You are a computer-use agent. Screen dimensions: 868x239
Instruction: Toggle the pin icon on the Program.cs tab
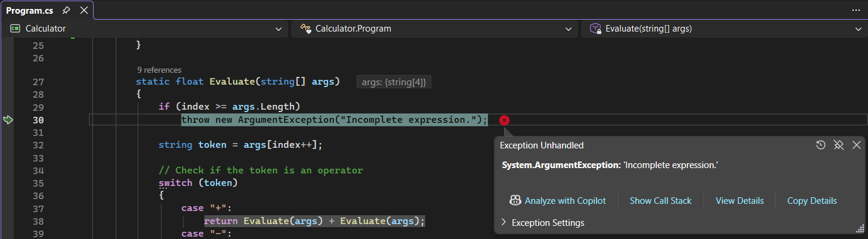pyautogui.click(x=67, y=10)
